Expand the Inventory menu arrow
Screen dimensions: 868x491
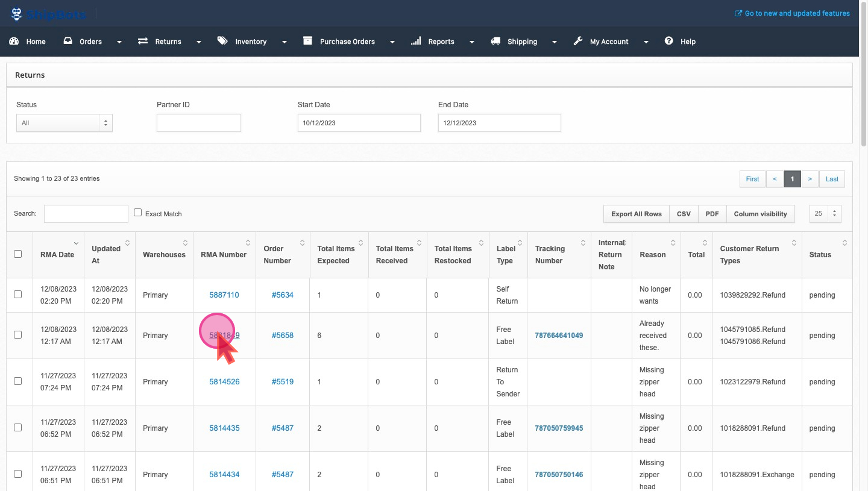[x=284, y=42]
